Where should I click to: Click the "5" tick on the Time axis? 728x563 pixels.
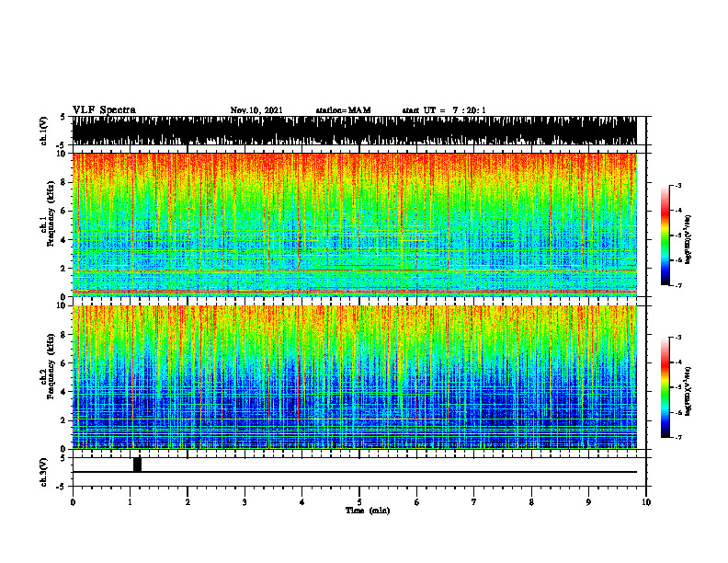(x=359, y=502)
